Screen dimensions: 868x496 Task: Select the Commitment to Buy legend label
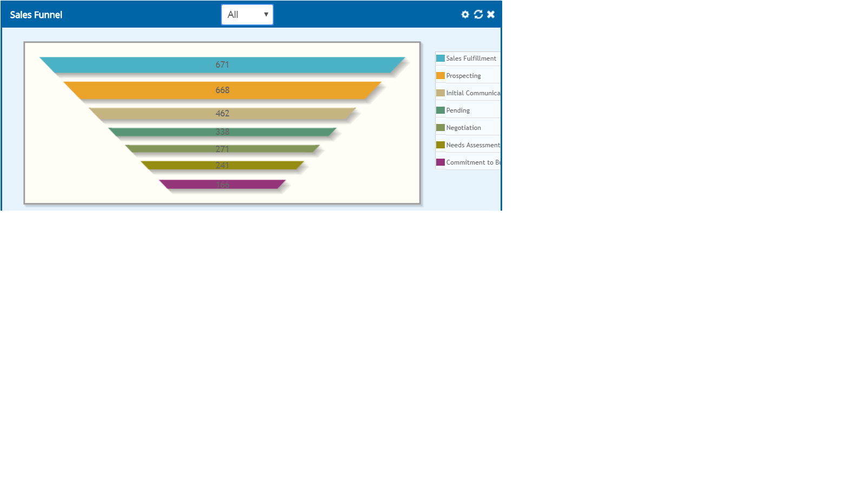click(x=472, y=162)
